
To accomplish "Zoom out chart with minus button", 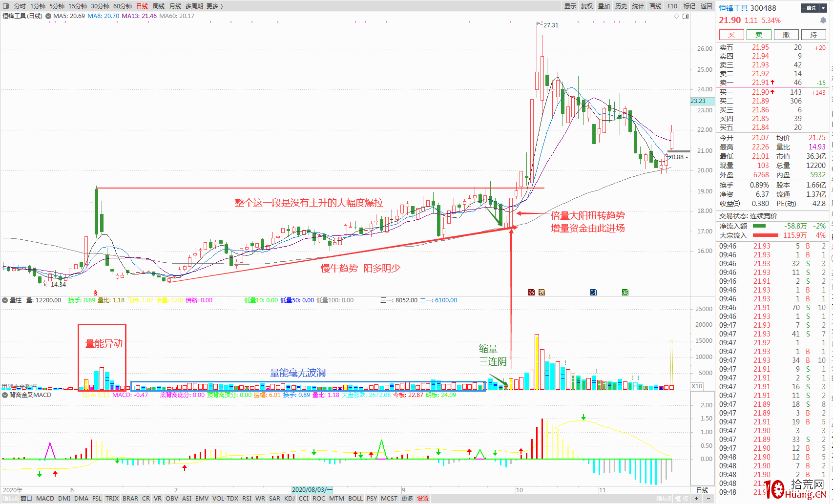I will (708, 498).
